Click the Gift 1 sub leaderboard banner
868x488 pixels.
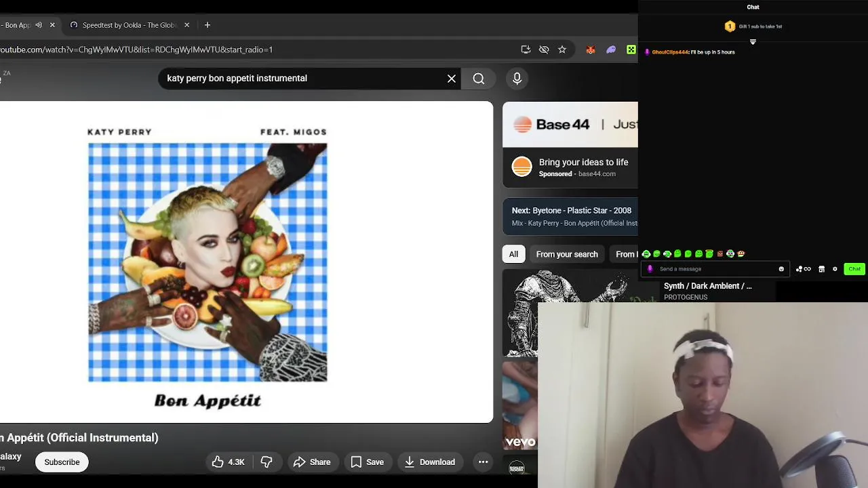pos(753,26)
